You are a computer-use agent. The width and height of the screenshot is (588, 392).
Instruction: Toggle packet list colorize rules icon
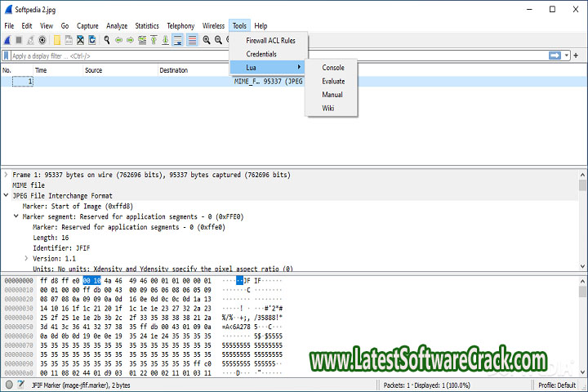tap(192, 40)
